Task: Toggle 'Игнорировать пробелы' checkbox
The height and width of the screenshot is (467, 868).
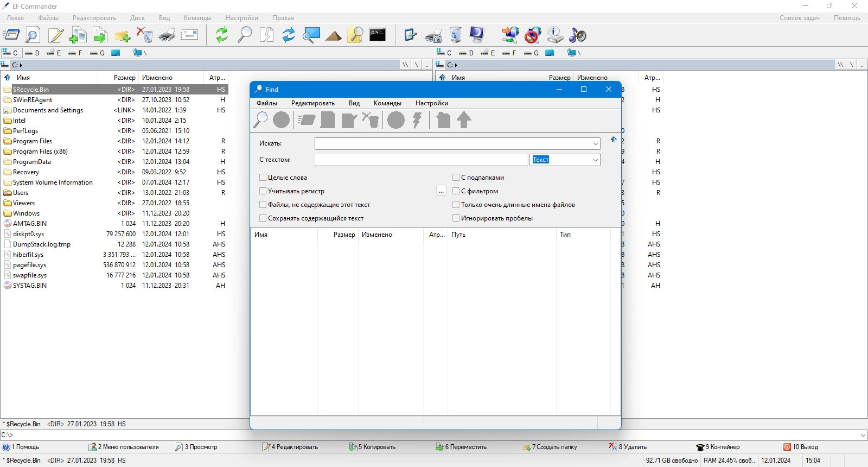Action: tap(456, 218)
